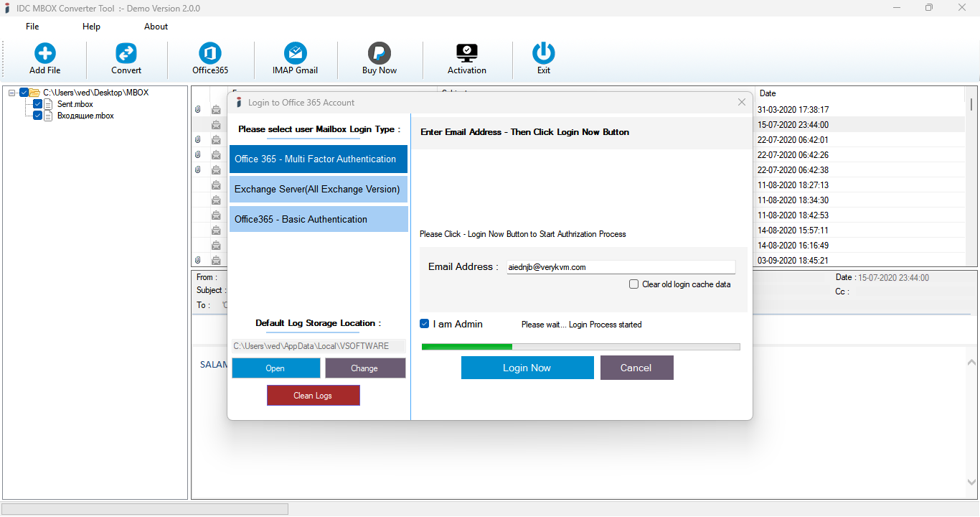Click the Входящие.mbox tree label
Image resolution: width=980 pixels, height=517 pixels.
85,116
